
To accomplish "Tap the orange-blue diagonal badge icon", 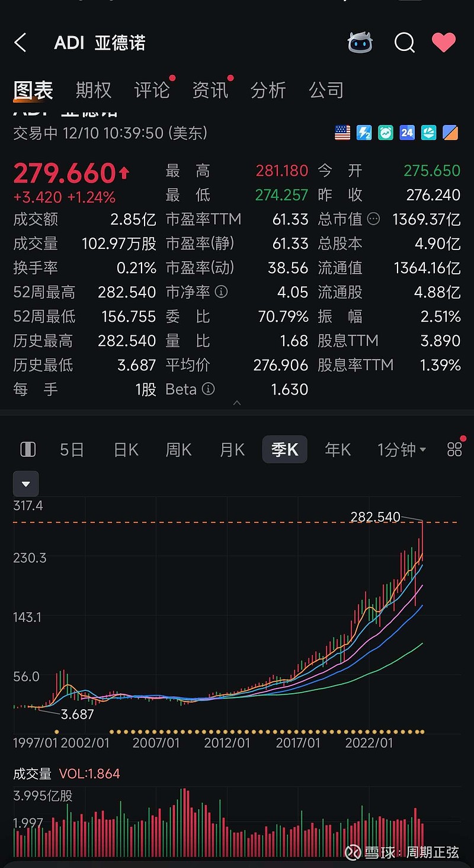I will tap(450, 133).
